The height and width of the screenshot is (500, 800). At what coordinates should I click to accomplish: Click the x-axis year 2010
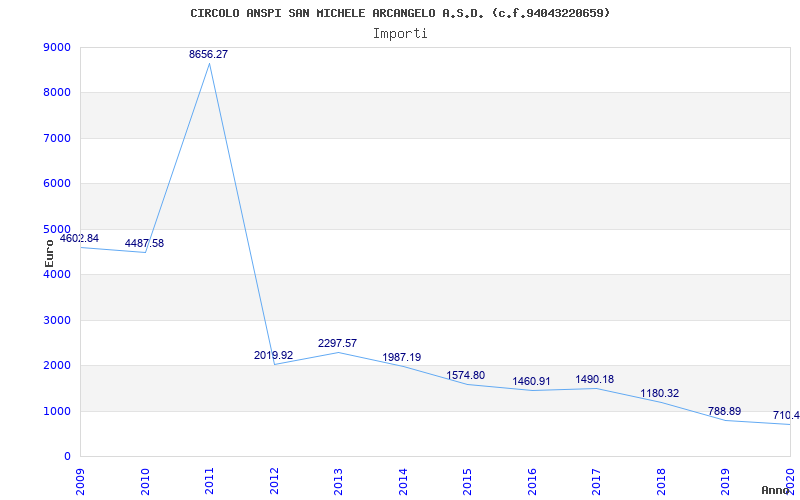click(145, 482)
